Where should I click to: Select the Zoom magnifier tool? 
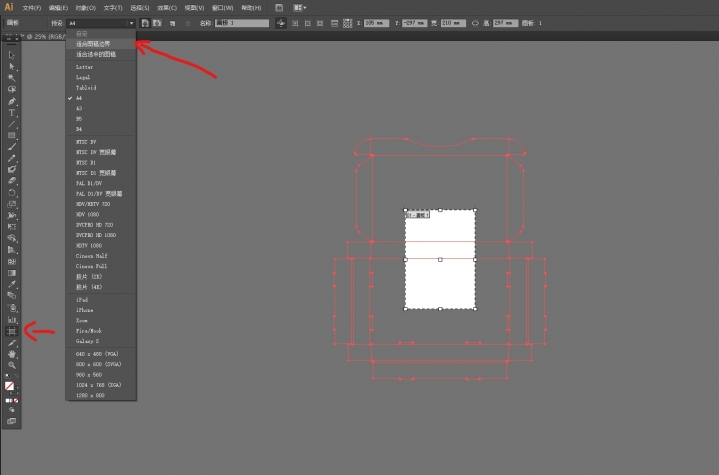[11, 366]
